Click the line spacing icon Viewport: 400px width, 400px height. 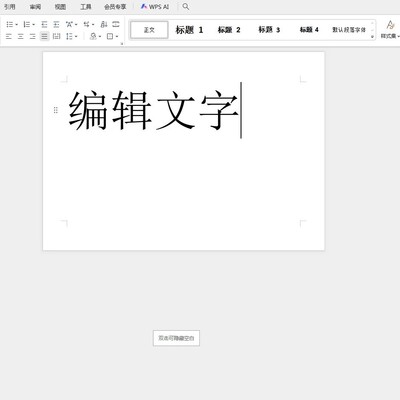pos(69,36)
